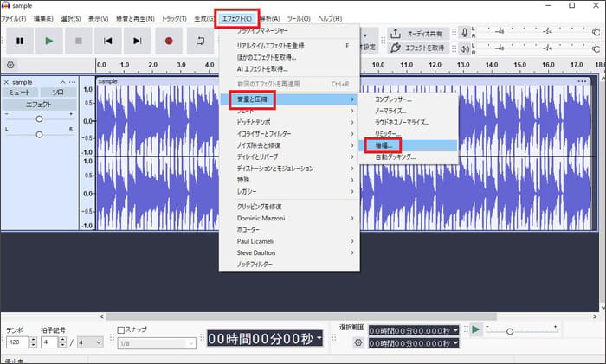Viewport: 606px width, 364px height.
Task: Open the 表示(V) menu
Action: [x=98, y=18]
